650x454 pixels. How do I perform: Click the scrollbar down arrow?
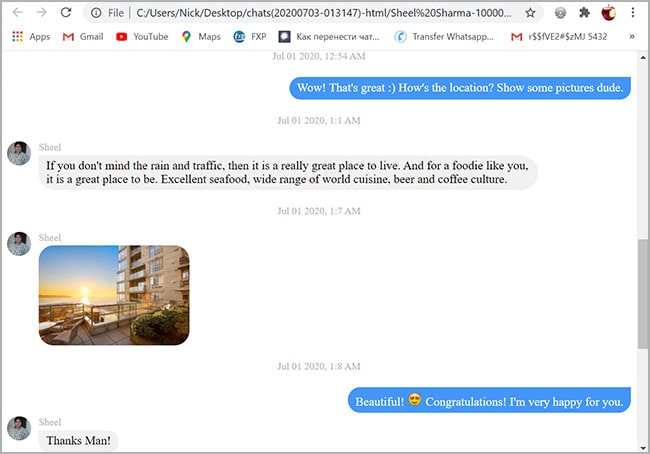643,448
